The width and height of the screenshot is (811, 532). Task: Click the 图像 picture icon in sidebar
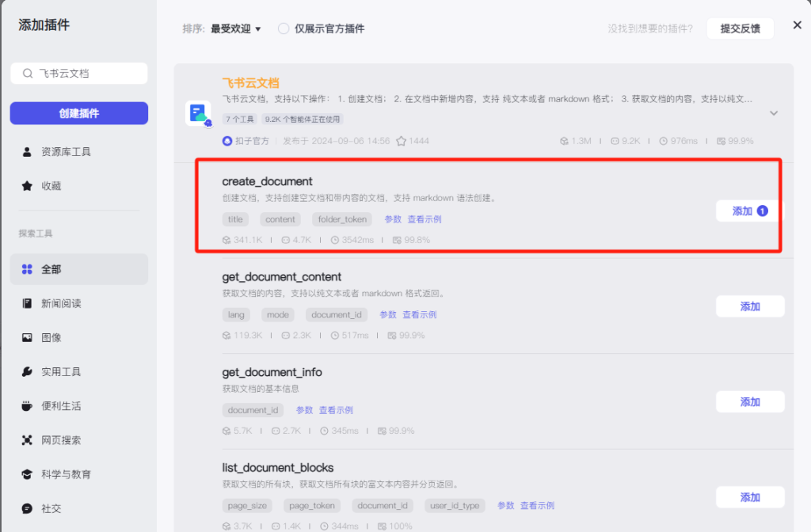pos(28,337)
